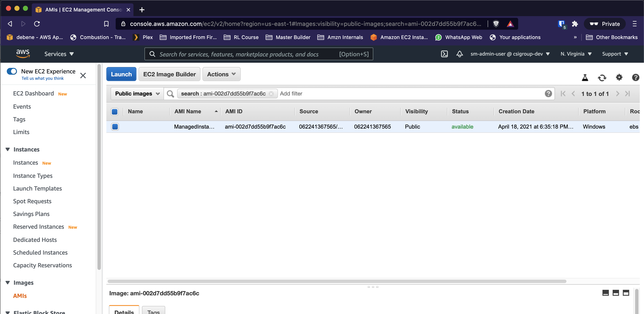Reload the browser page
644x314 pixels.
[37, 24]
